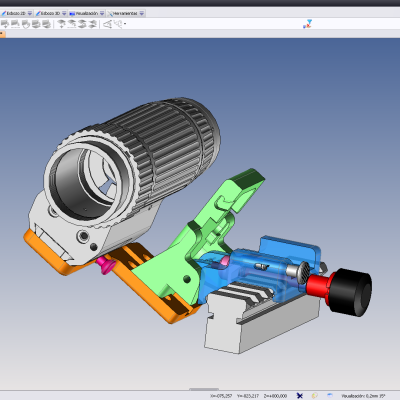Image resolution: width=400 pixels, height=400 pixels.
Task: Click the color palette icon in the status bar
Action: (315, 396)
